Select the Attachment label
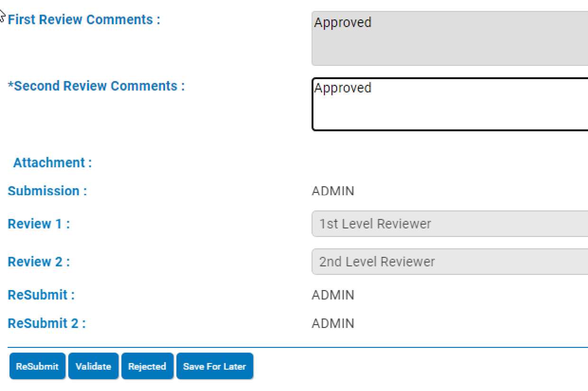Viewport: 588px width, 391px height. (52, 163)
